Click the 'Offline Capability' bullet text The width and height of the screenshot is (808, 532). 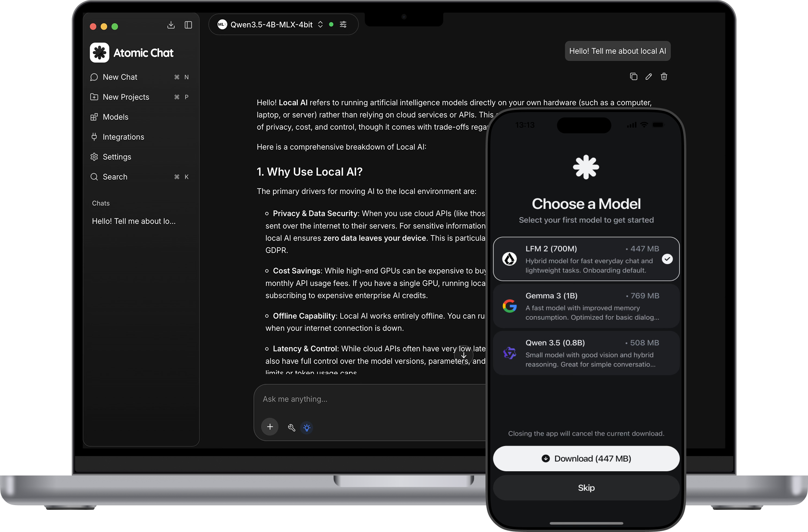tap(304, 316)
